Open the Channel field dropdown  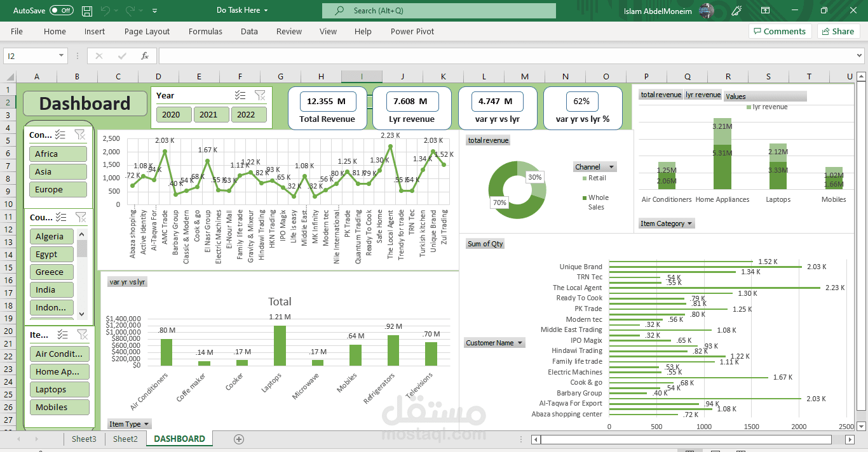595,167
